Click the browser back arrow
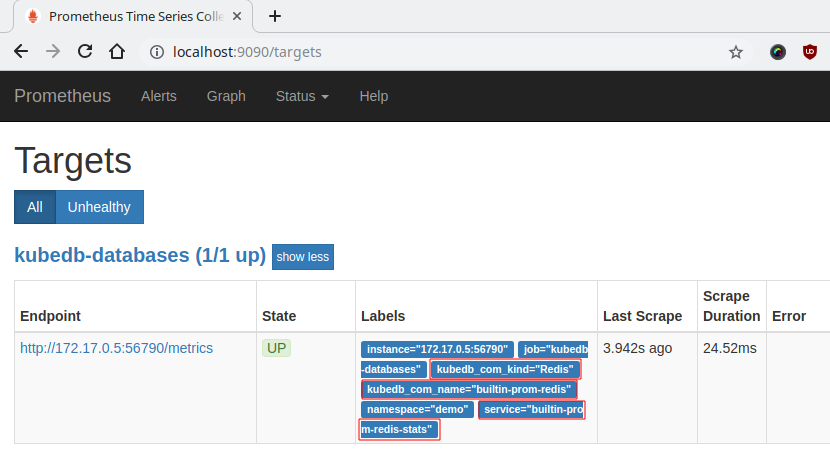This screenshot has width=830, height=456. [x=21, y=52]
